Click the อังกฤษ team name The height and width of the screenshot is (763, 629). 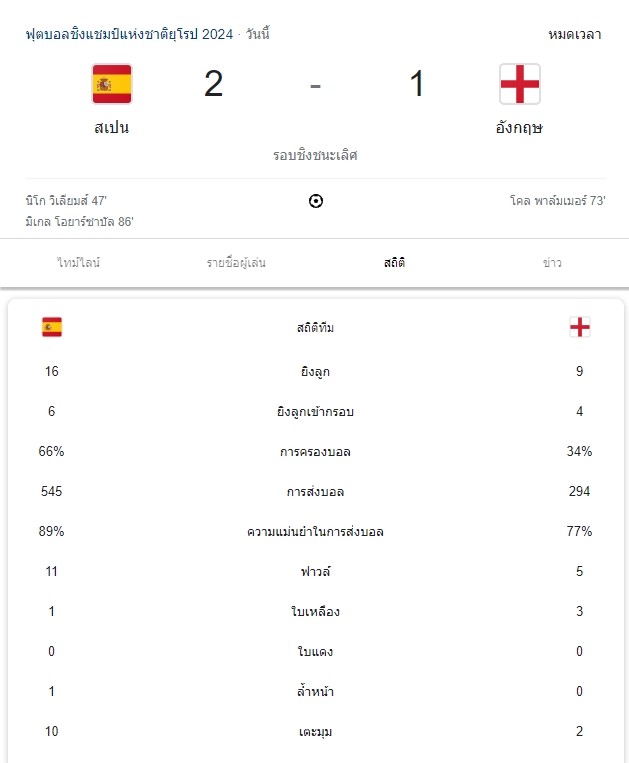519,128
